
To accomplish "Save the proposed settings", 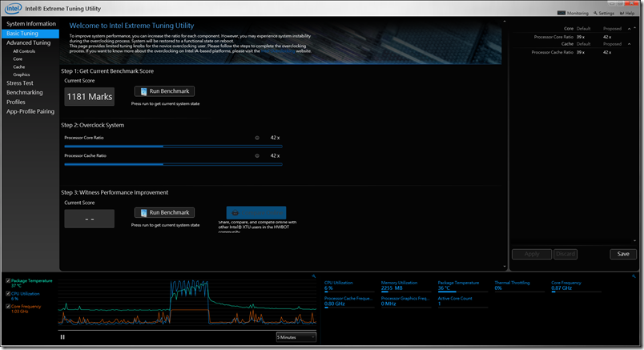I will [623, 254].
